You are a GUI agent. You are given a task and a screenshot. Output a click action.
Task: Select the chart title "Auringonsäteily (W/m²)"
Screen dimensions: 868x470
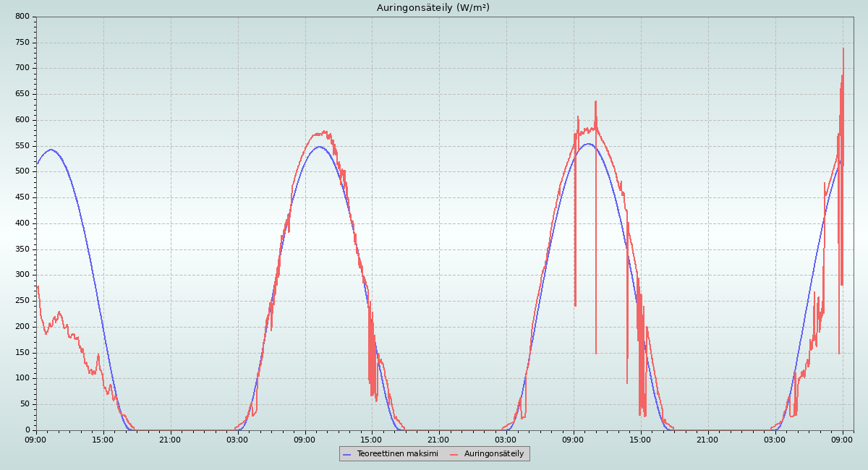click(x=433, y=8)
